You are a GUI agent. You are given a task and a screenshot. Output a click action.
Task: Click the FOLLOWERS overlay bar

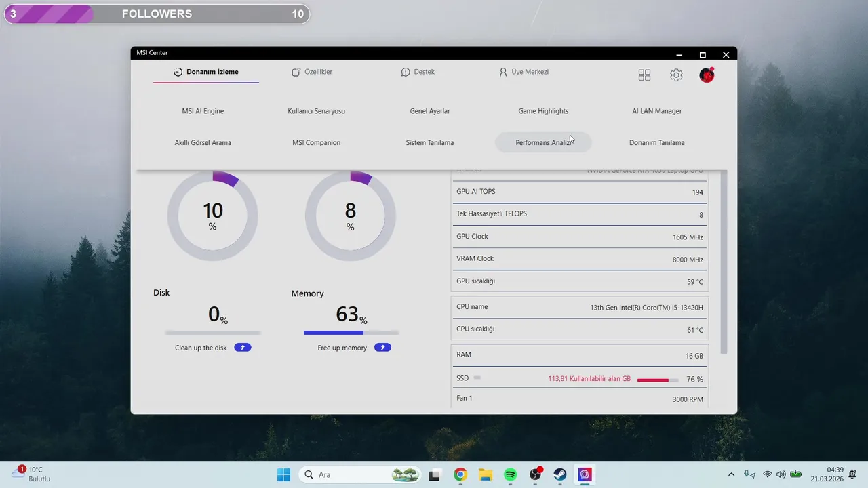coord(157,14)
